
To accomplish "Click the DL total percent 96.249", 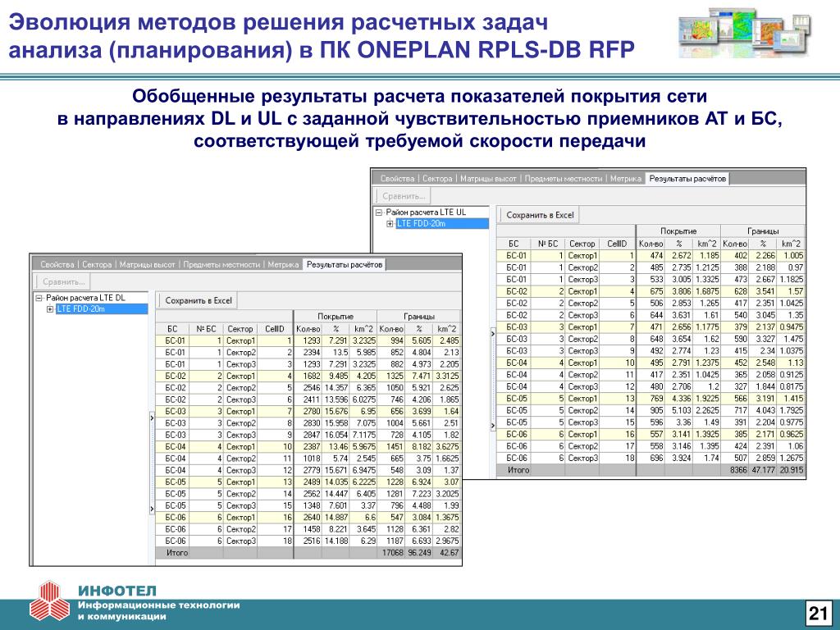I will pyautogui.click(x=419, y=553).
